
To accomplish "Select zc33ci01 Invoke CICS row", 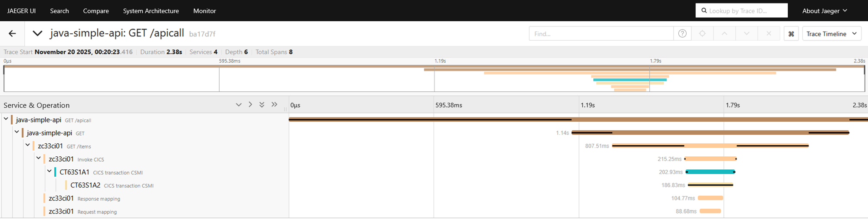I will (76, 159).
